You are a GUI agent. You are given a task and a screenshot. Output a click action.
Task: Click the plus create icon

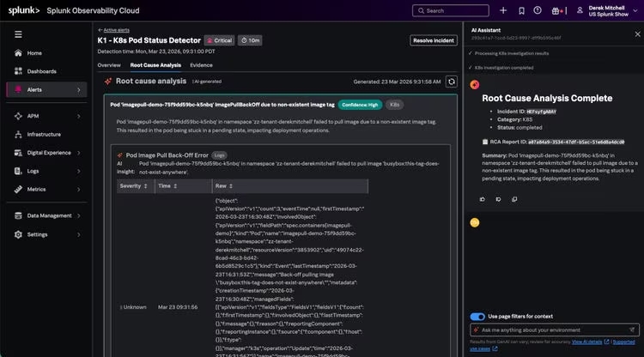click(x=503, y=10)
